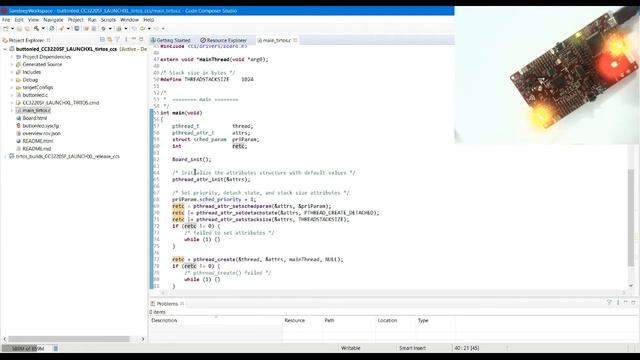640x360 pixels.
Task: Open dropdown arrow beside the Flash icon
Action: (x=68, y=29)
